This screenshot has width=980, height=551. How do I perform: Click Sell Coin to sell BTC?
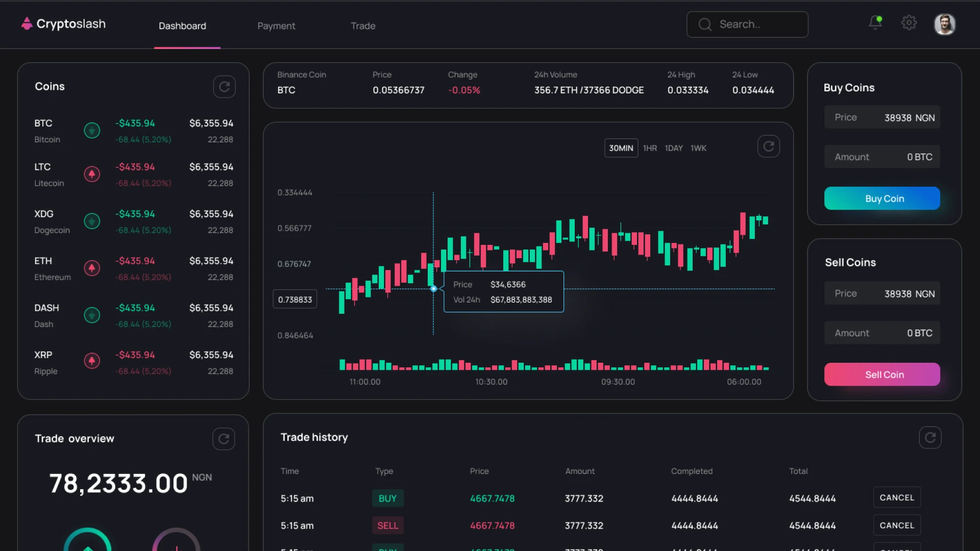coord(881,374)
